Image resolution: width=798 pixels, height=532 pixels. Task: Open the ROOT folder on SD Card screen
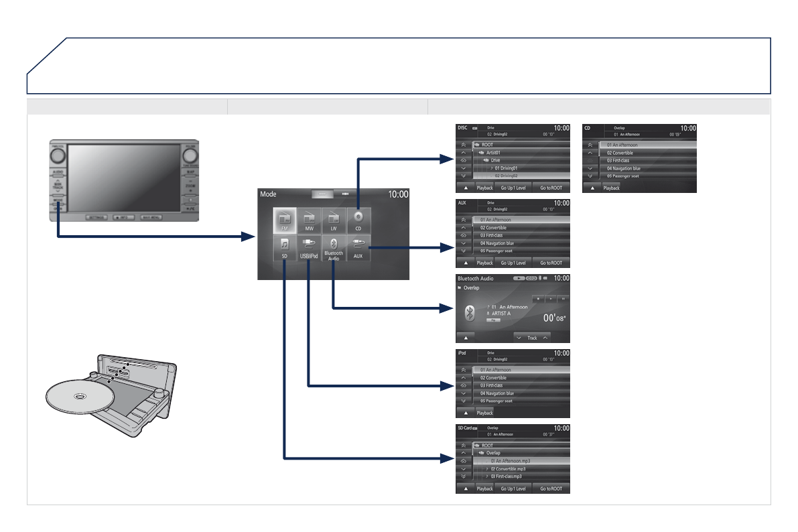coord(487,445)
